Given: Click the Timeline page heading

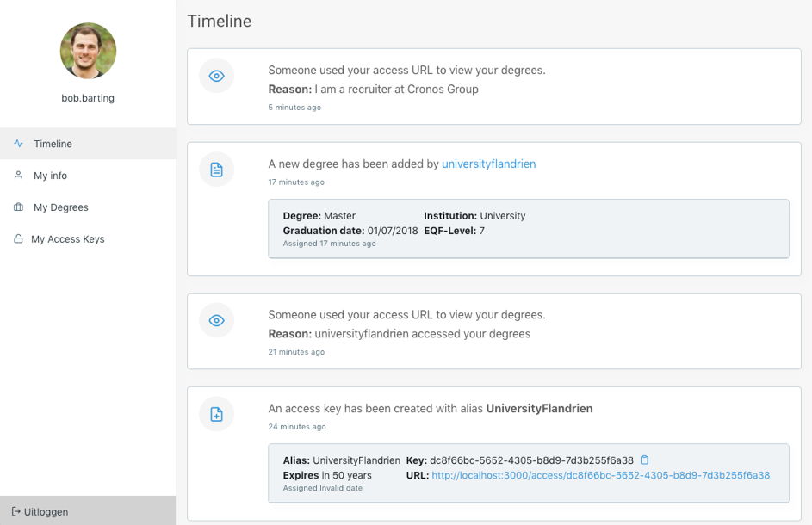Looking at the screenshot, I should coord(219,21).
